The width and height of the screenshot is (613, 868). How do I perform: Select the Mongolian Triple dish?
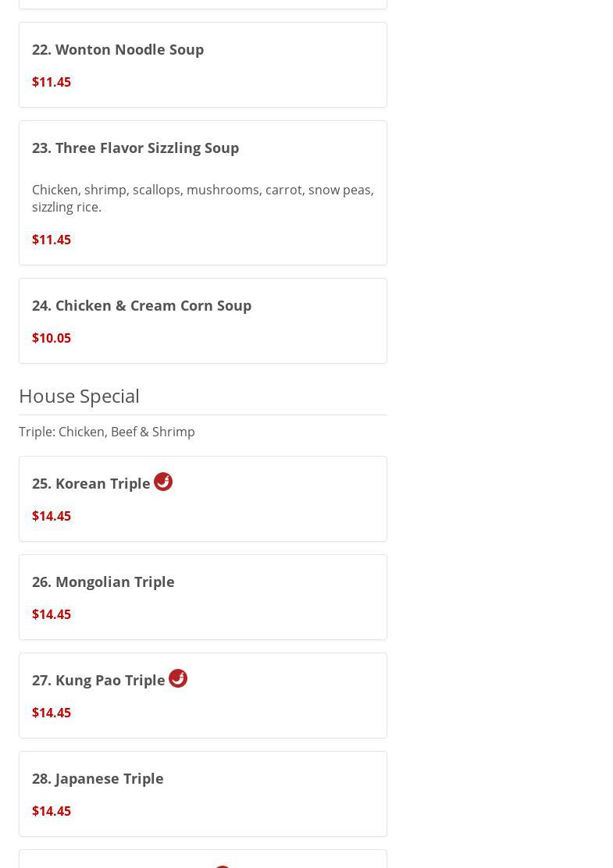[103, 582]
